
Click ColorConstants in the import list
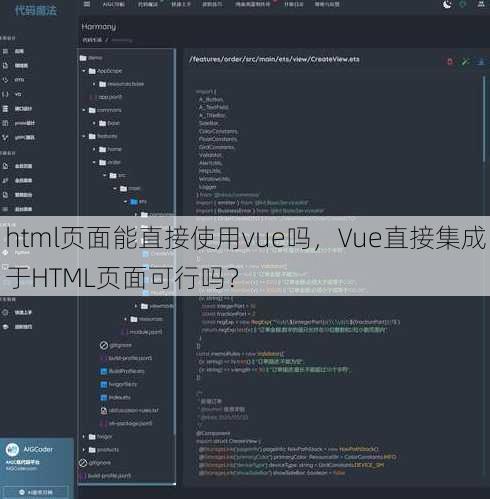pyautogui.click(x=218, y=131)
